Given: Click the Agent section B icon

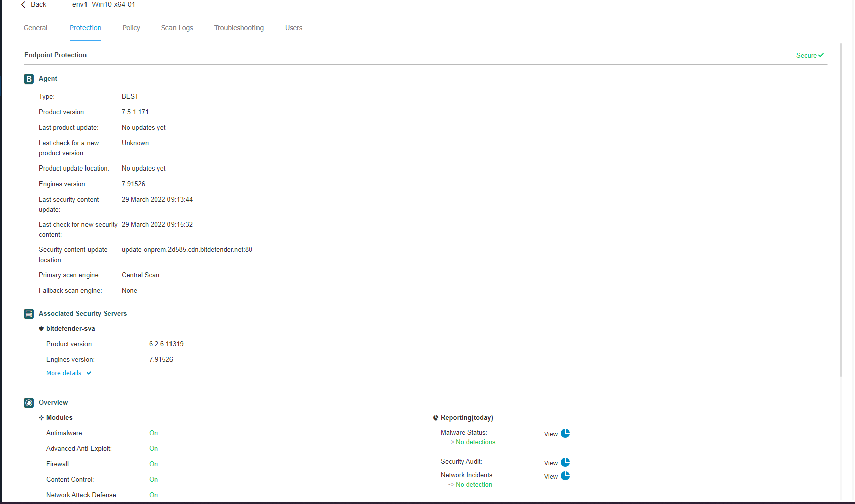Looking at the screenshot, I should click(29, 79).
